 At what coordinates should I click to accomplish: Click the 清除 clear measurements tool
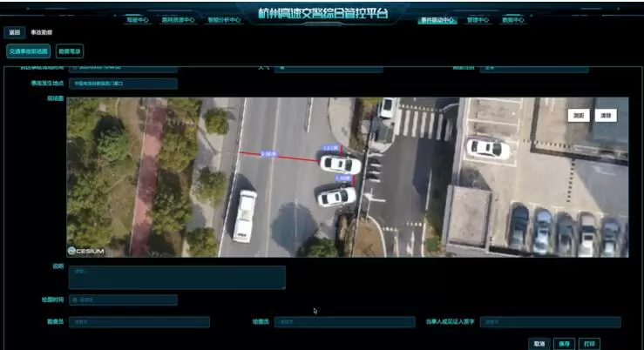[x=606, y=115]
